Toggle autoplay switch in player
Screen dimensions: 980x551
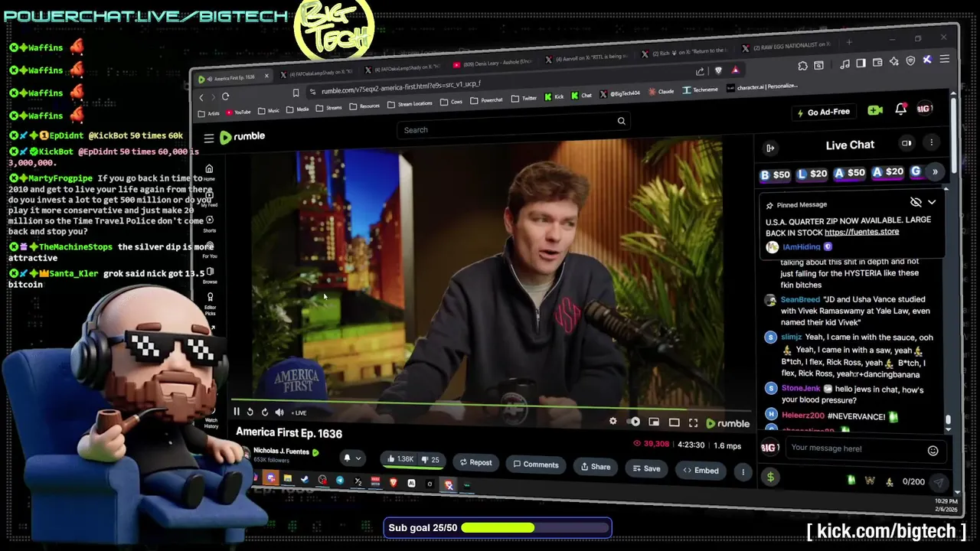point(634,422)
